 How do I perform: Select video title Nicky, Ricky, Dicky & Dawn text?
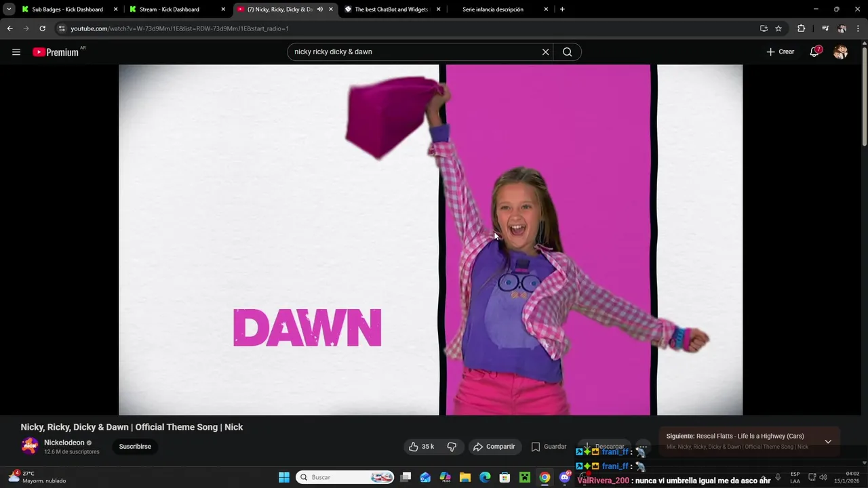click(x=132, y=427)
